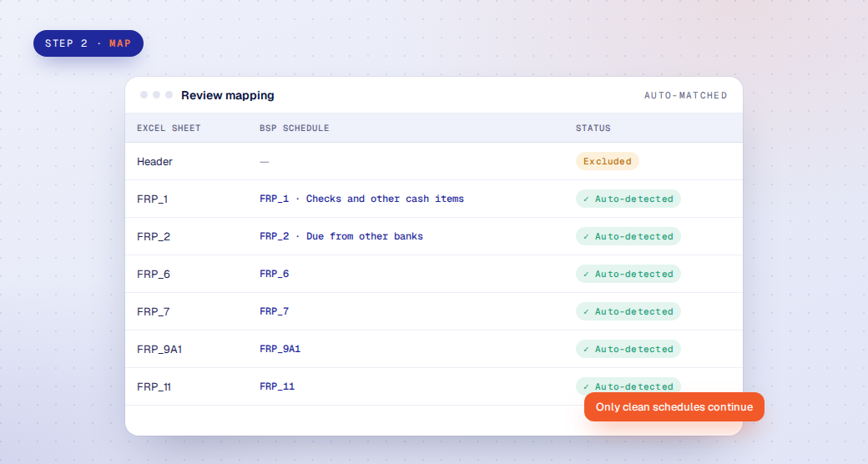This screenshot has width=868, height=464.
Task: Select the Header sheet cell
Action: pyautogui.click(x=154, y=162)
